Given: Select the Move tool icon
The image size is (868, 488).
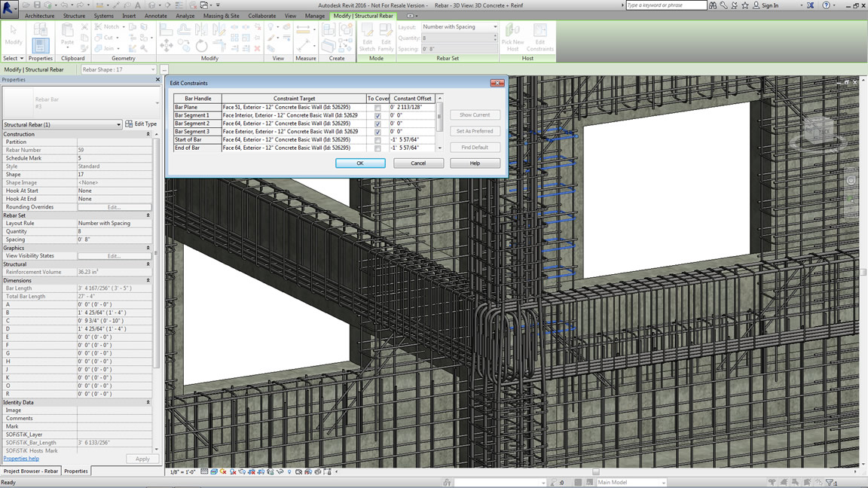Looking at the screenshot, I should (x=166, y=46).
